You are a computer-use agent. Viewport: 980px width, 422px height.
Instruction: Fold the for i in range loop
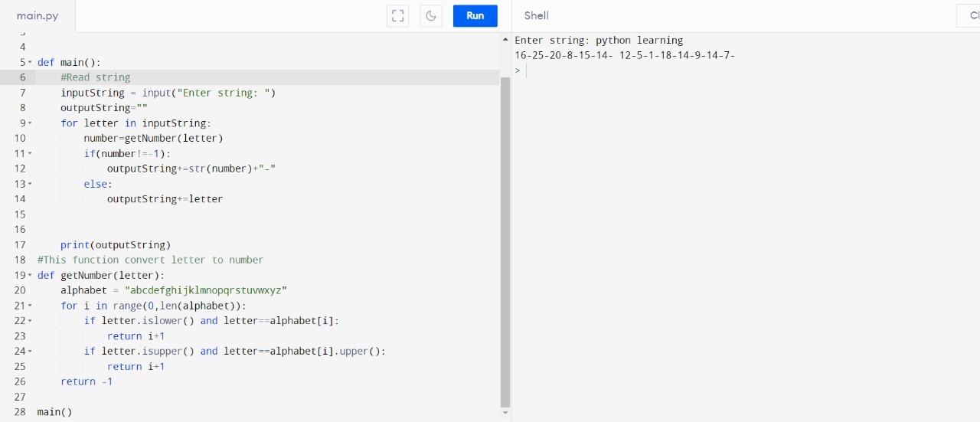tap(30, 306)
